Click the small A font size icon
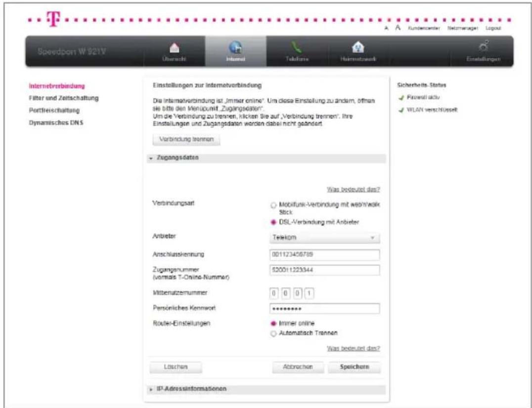532x408 pixels. click(387, 29)
